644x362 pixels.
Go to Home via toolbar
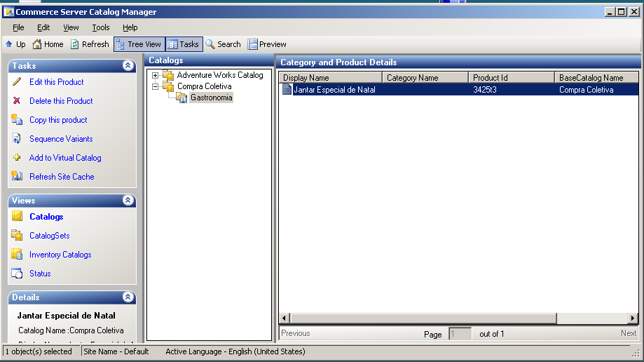[x=48, y=44]
